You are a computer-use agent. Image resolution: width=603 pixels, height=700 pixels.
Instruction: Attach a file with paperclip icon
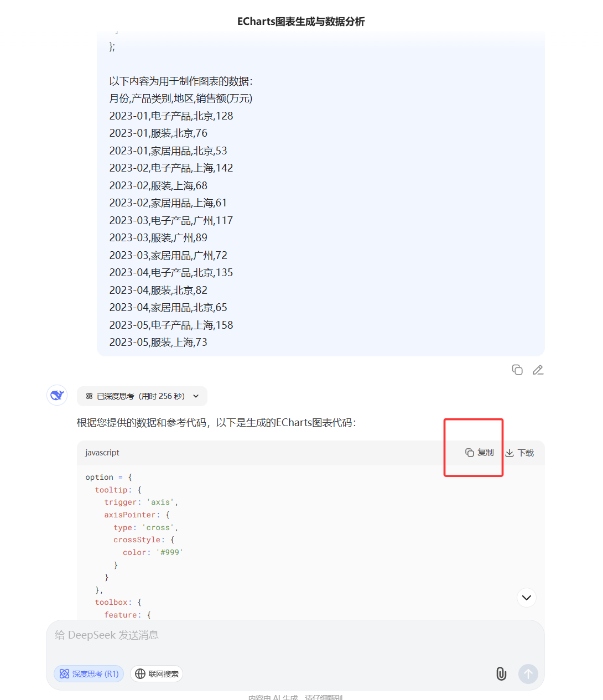[501, 673]
